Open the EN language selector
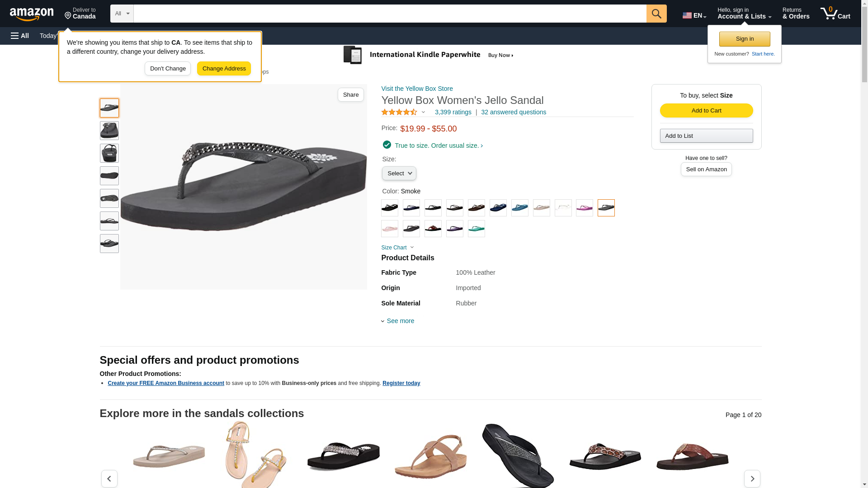The height and width of the screenshot is (488, 868). (694, 15)
